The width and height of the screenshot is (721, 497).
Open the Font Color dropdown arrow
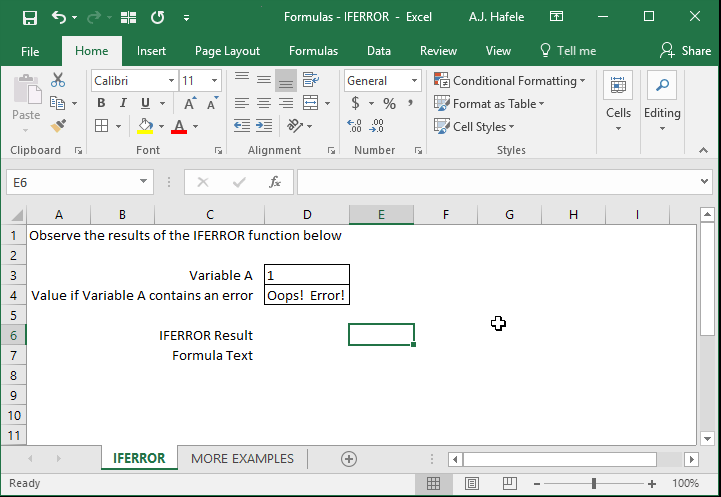coord(195,126)
